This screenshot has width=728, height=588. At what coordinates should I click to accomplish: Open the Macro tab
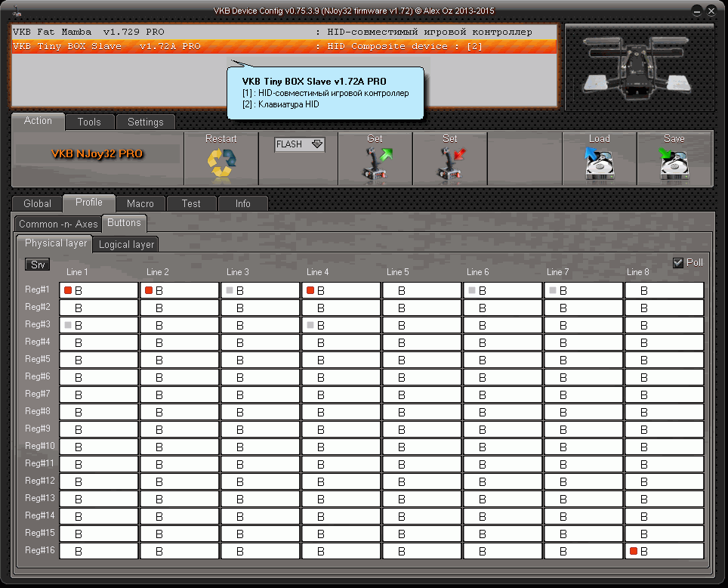pos(140,203)
